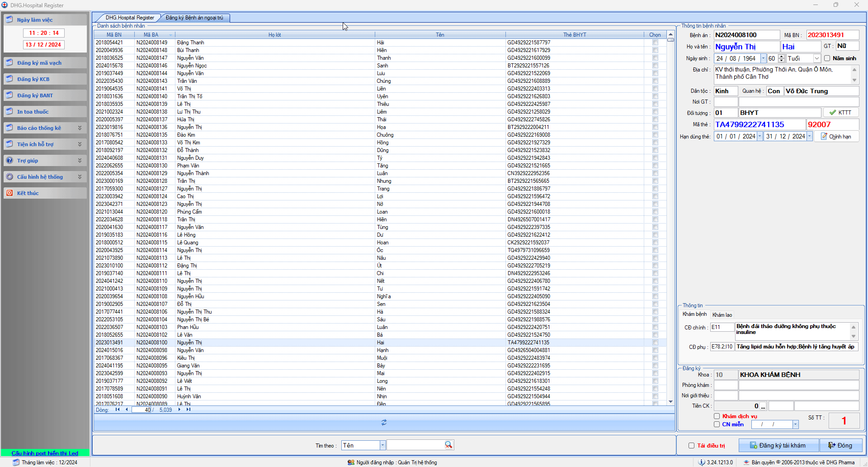Image resolution: width=868 pixels, height=467 pixels.
Task: Tick the checkbox for row N2024008147
Action: pyautogui.click(x=655, y=58)
